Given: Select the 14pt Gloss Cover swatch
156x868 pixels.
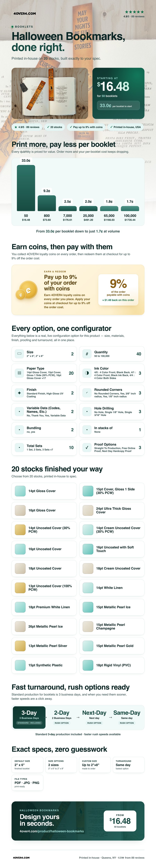Looking at the screenshot, I should [x=44, y=491].
